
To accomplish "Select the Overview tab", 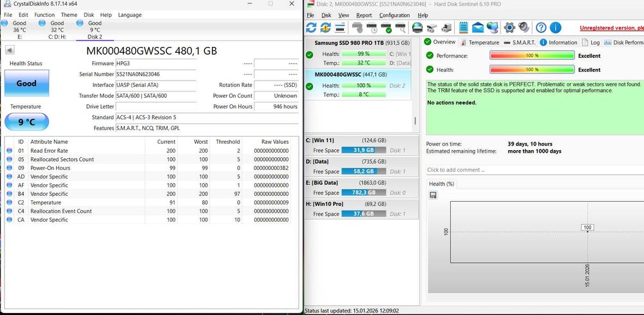I will [440, 42].
